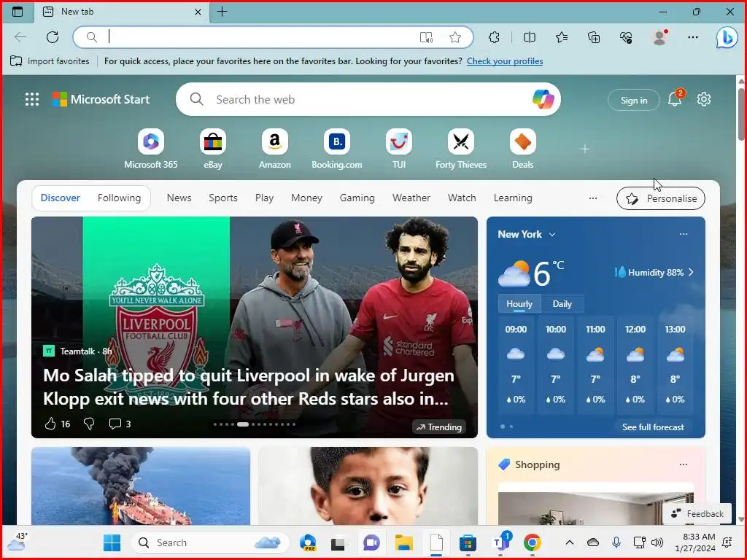Screen dimensions: 747x560
Task: Open the Money category
Action: [x=307, y=198]
